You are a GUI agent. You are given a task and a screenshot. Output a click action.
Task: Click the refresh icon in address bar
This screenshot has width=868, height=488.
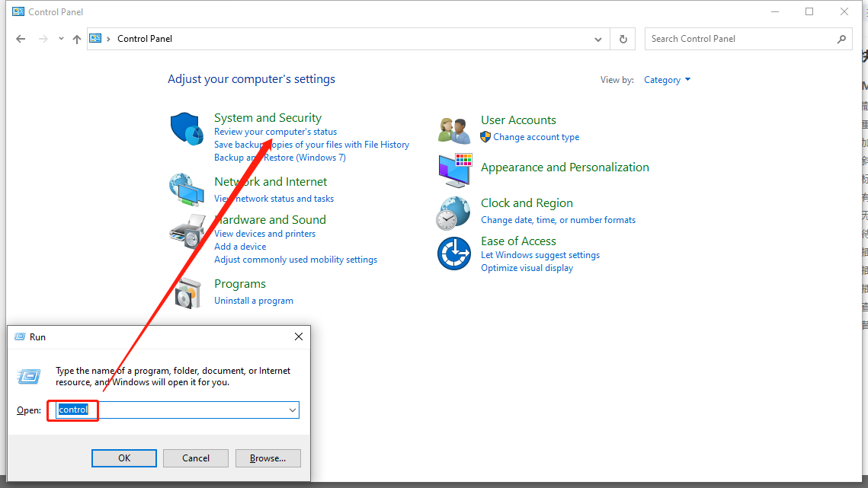click(x=623, y=38)
